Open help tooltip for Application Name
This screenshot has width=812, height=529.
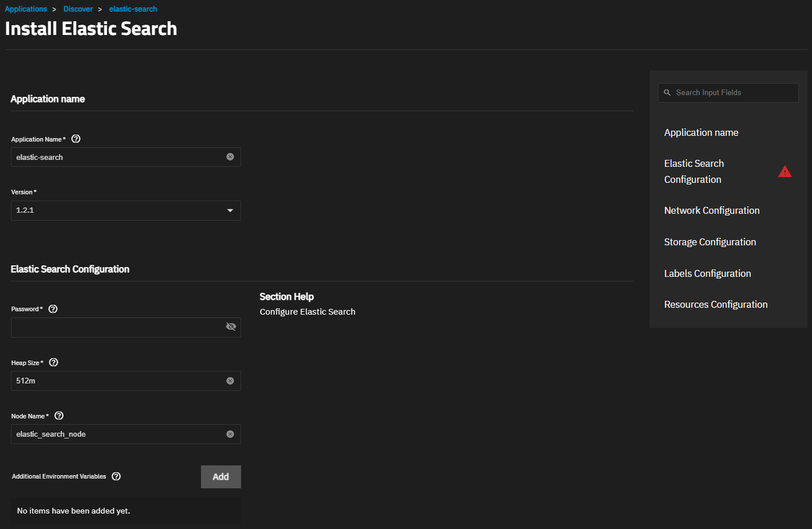point(76,139)
